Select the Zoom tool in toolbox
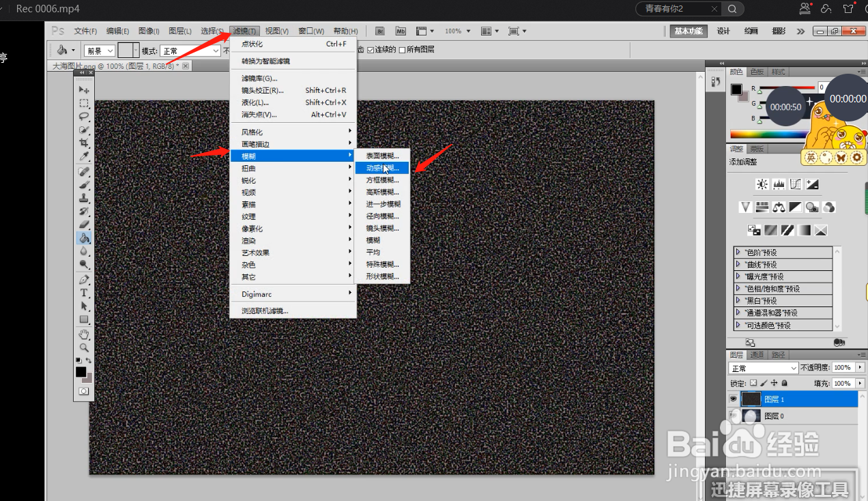 84,347
